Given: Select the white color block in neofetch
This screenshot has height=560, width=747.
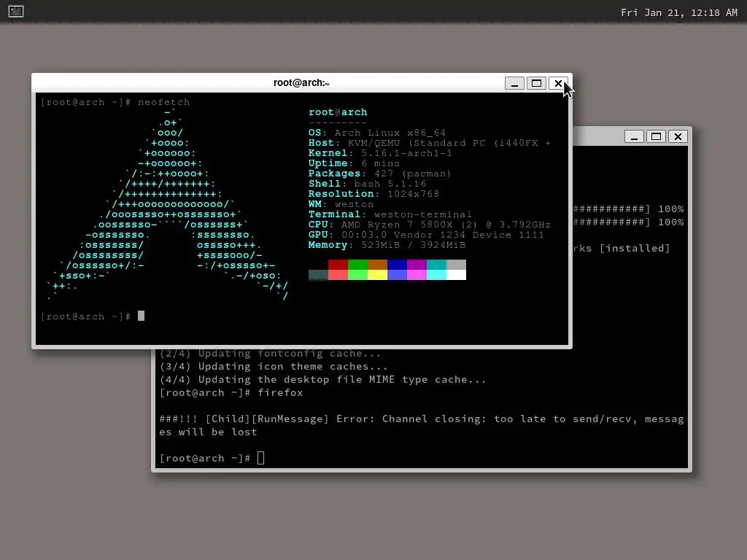Looking at the screenshot, I should click(456, 275).
